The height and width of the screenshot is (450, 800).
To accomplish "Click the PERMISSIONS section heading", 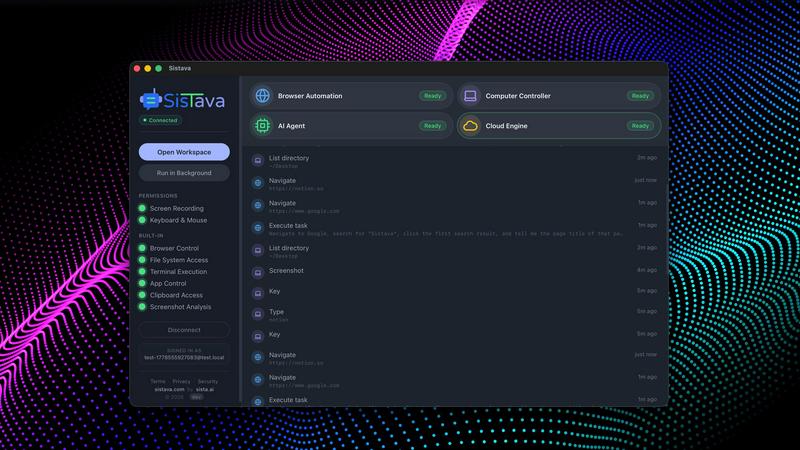I will [158, 196].
